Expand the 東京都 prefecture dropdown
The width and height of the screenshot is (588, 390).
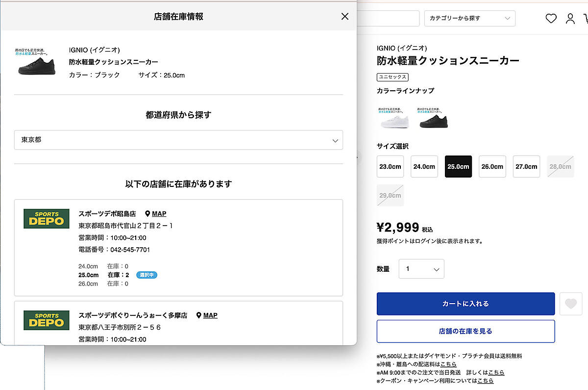tap(178, 140)
